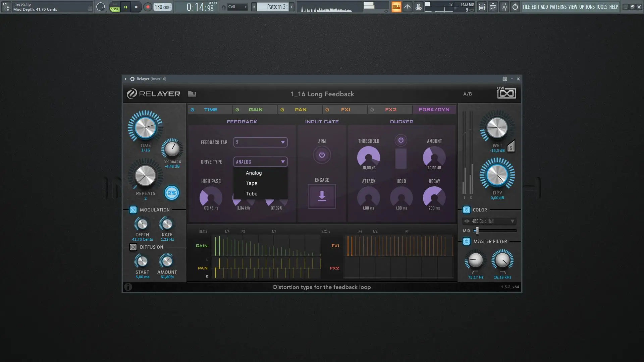Open the PATTERNS menu
The image size is (644, 362).
coord(558,7)
